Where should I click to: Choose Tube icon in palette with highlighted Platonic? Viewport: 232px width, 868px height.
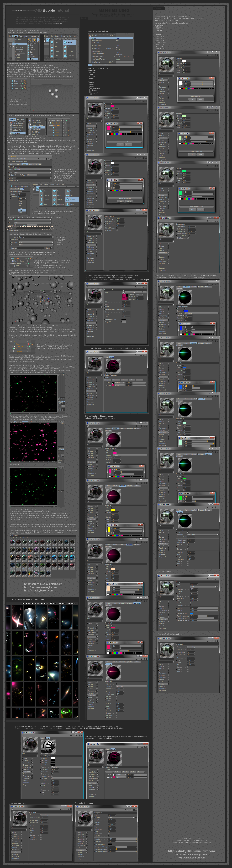point(46,204)
